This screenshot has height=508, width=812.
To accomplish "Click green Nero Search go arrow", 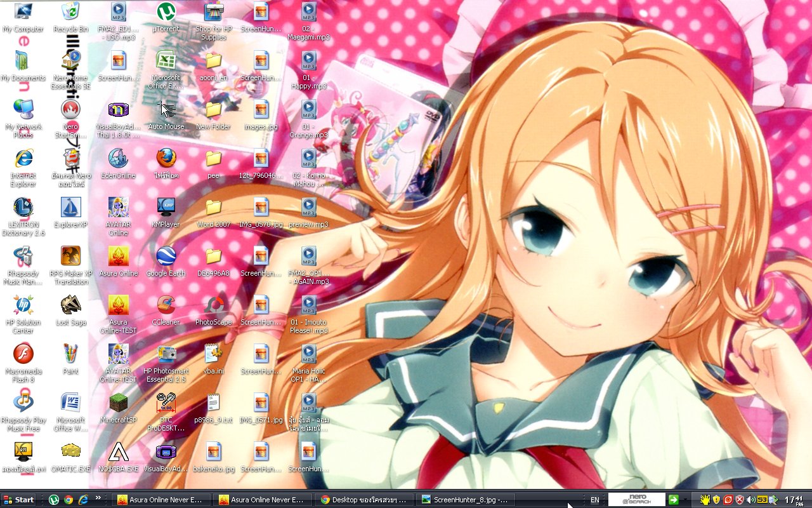I will click(x=674, y=500).
